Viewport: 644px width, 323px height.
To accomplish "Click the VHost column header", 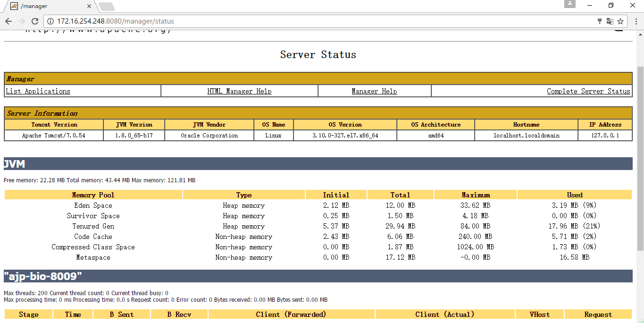I will [540, 314].
